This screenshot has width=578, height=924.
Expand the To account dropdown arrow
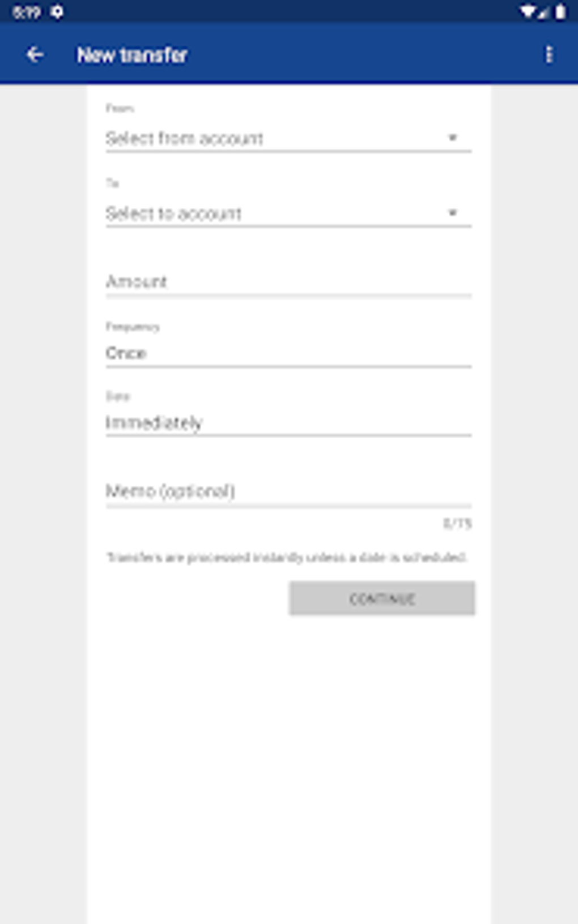(452, 213)
